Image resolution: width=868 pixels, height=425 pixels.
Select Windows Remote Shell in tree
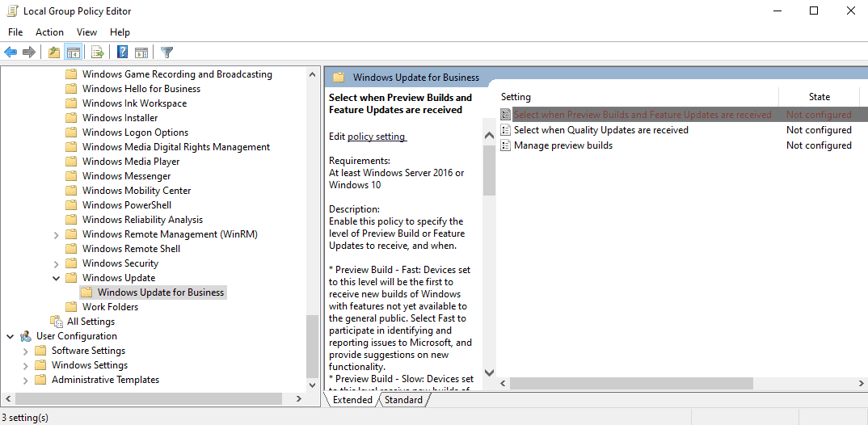131,249
